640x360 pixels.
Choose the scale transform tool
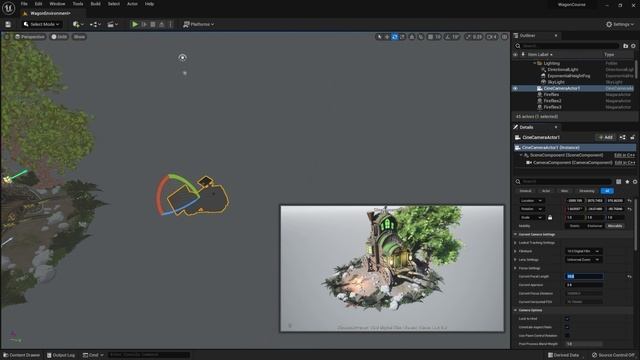click(402, 37)
